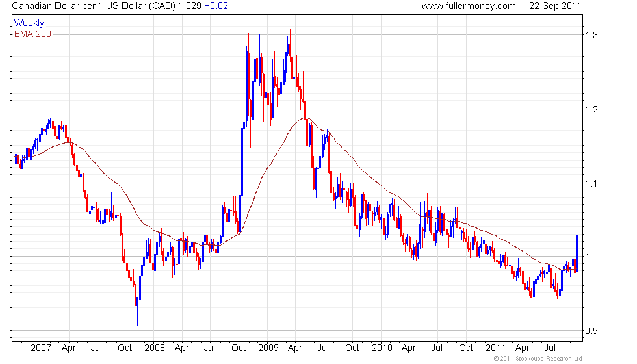The width and height of the screenshot is (637, 364).
Task: Click the Oct label just before 2008
Action: tap(125, 348)
